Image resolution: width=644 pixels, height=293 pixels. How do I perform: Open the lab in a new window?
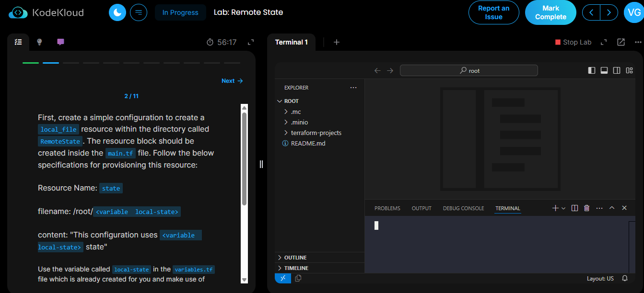point(621,42)
